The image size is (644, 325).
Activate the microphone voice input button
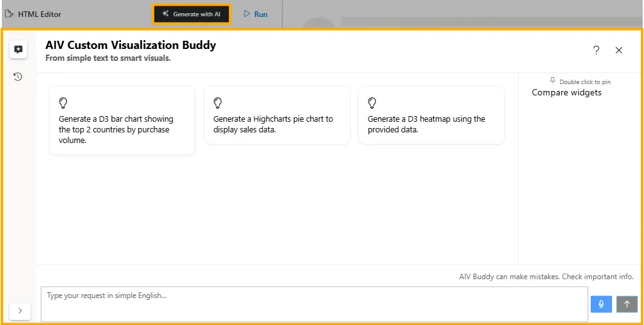(x=601, y=304)
